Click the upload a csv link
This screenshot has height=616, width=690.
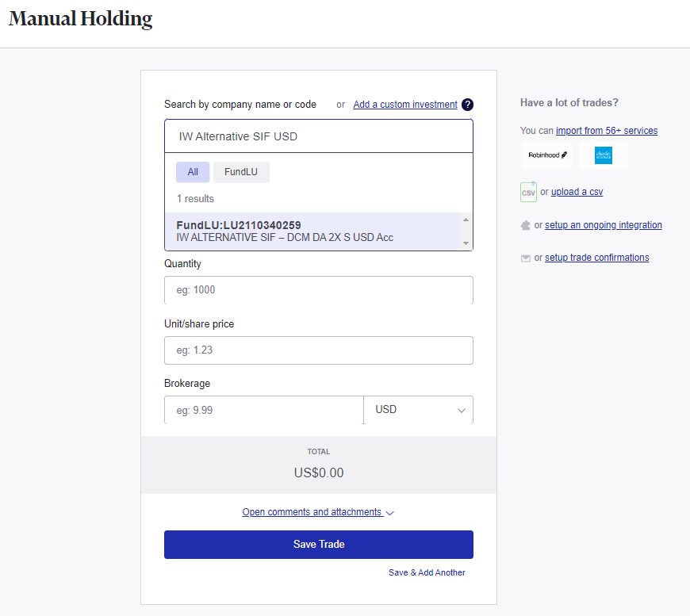(x=577, y=192)
